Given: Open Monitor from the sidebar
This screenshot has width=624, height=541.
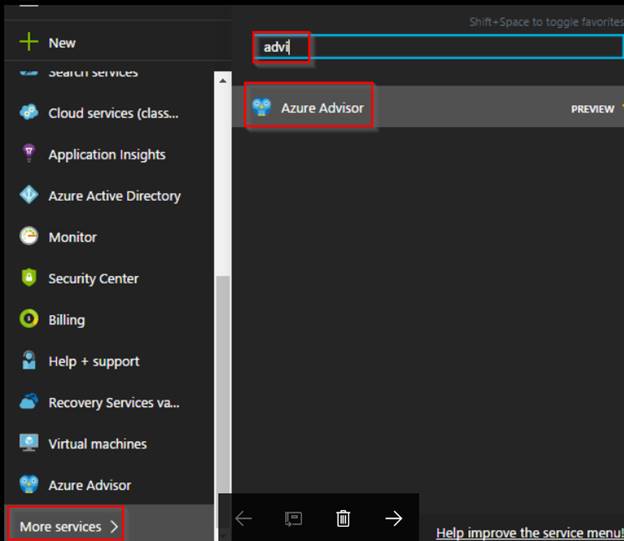Looking at the screenshot, I should (72, 237).
